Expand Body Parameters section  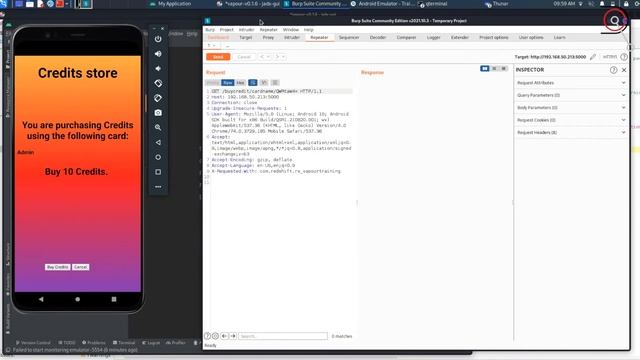point(571,108)
